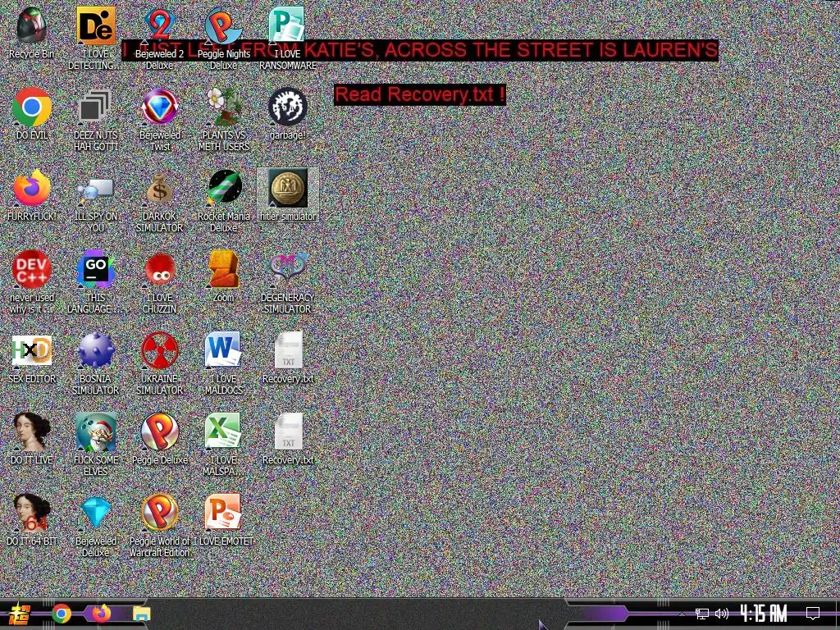Open File Explorer from the taskbar
Viewport: 840px width, 630px height.
pyautogui.click(x=142, y=614)
